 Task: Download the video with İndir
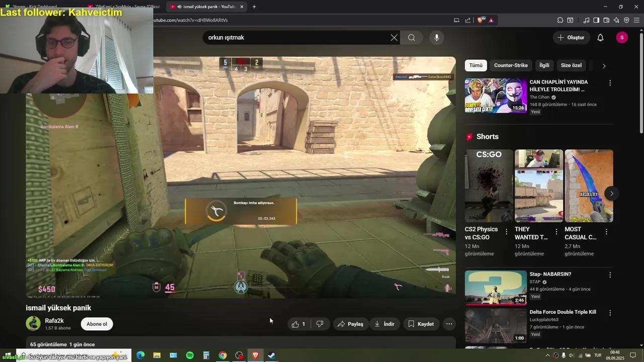coord(384,324)
